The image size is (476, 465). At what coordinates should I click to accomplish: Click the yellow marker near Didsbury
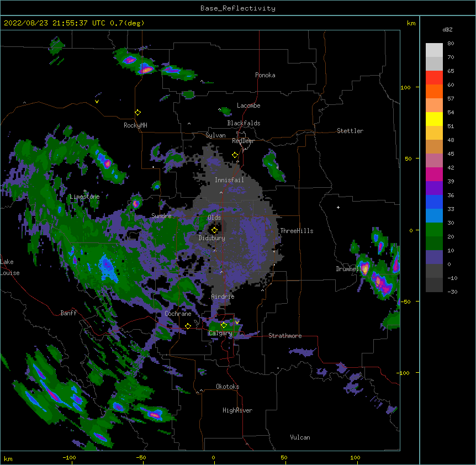(x=214, y=230)
